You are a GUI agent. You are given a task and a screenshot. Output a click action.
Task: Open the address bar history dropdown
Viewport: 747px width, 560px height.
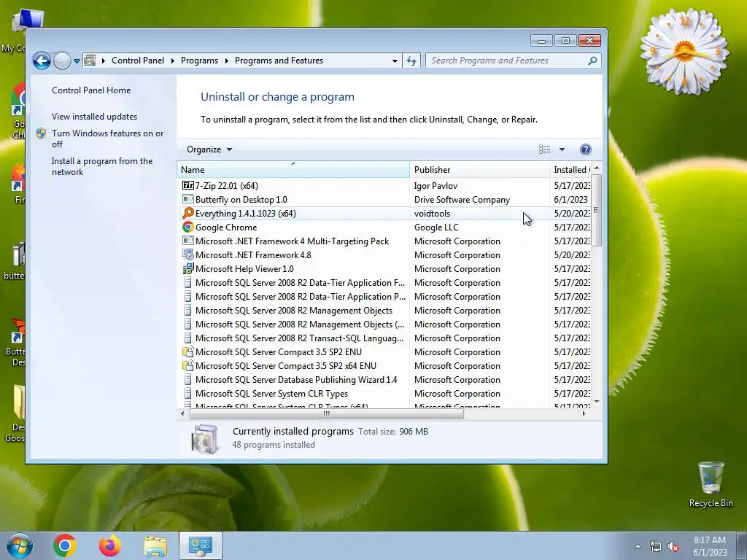[x=395, y=61]
